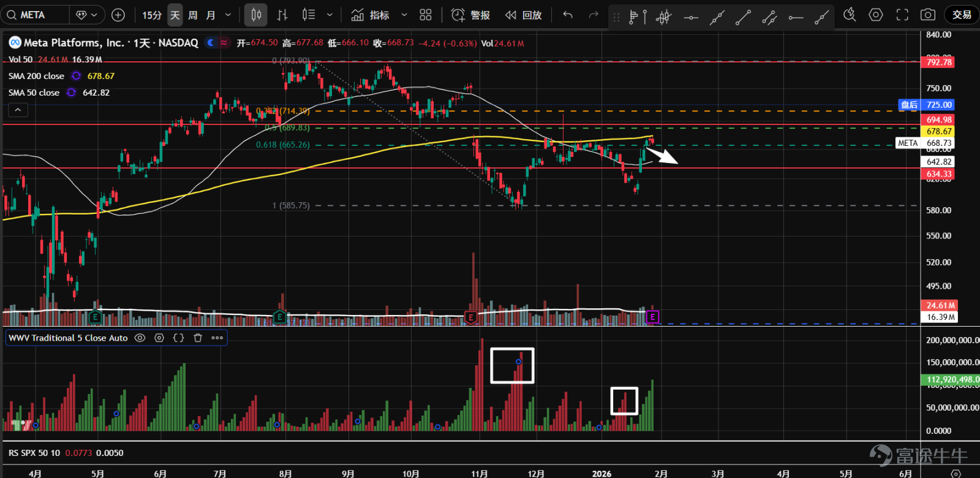The image size is (980, 478).
Task: Open the 指标 indicators menu
Action: coord(370,15)
